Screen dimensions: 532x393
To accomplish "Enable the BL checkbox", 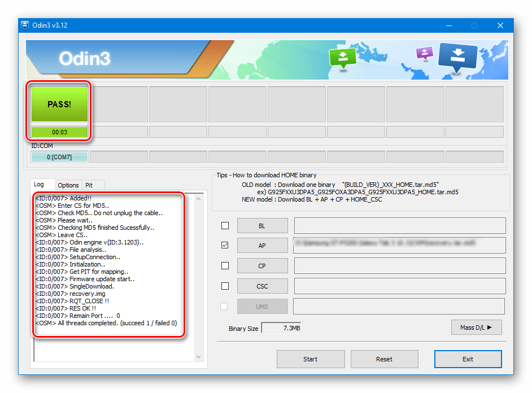I will pos(225,225).
